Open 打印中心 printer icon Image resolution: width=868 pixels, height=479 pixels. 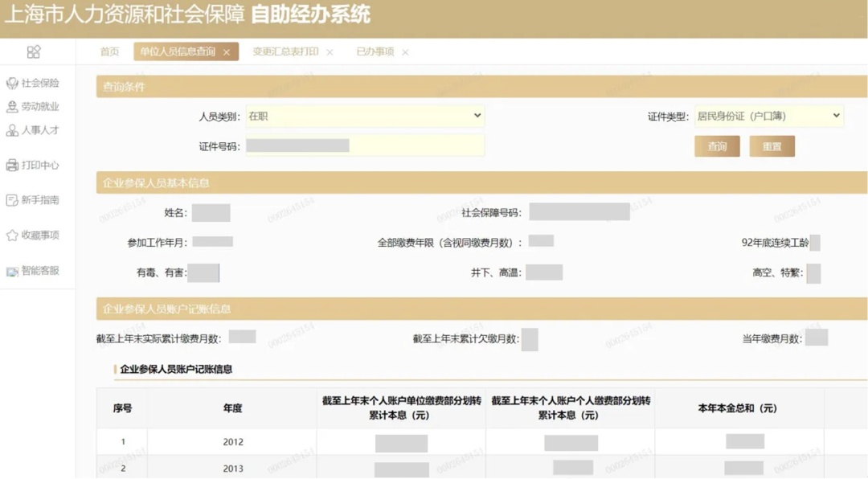pos(12,166)
